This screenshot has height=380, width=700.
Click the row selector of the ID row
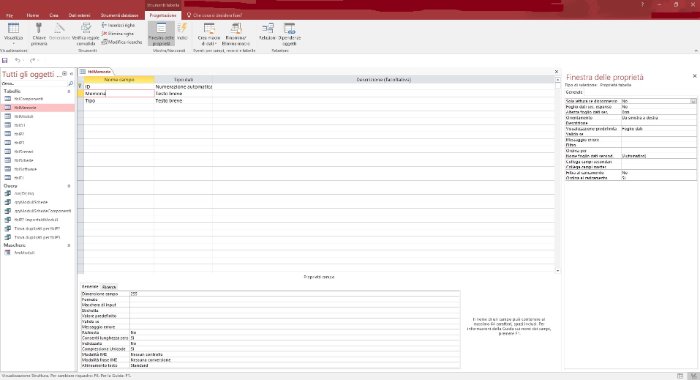coord(80,87)
